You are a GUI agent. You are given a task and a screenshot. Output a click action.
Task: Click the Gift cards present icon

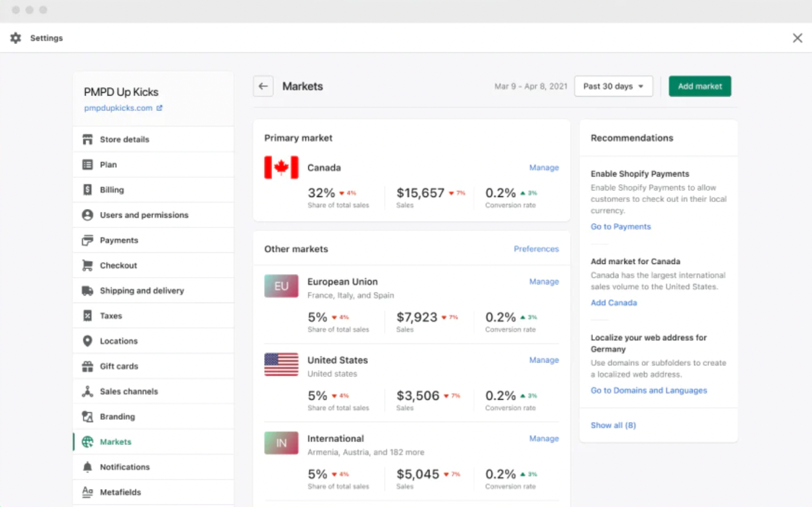[87, 366]
